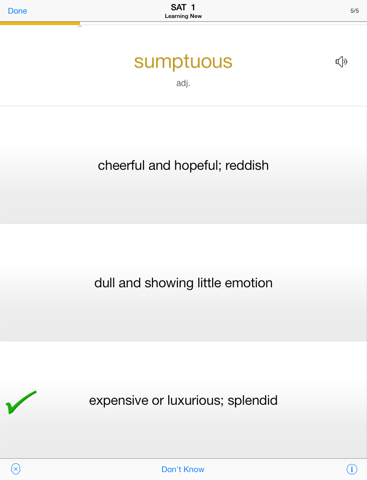The width and height of the screenshot is (367, 480).
Task: Tap the 'Learning New' subtitle
Action: 183,16
